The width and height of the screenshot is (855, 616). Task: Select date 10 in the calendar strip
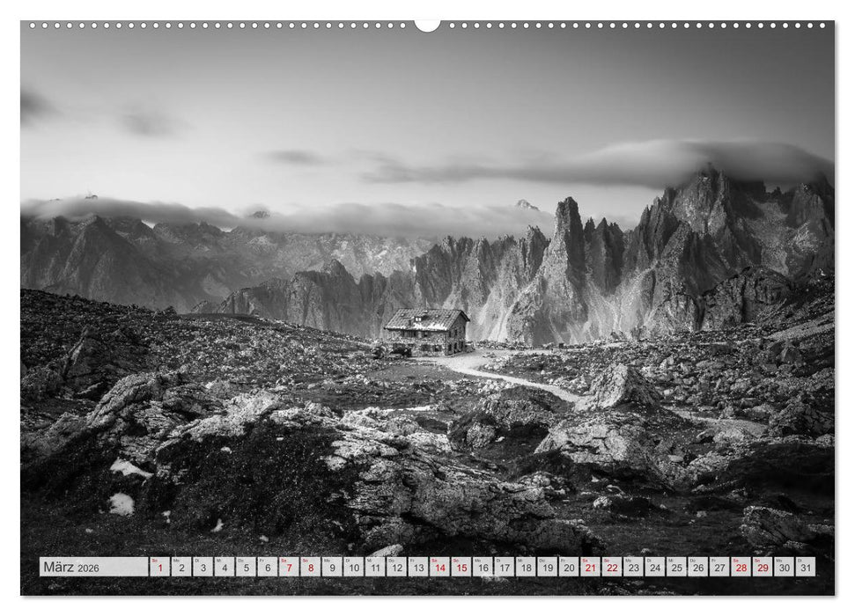tap(353, 570)
